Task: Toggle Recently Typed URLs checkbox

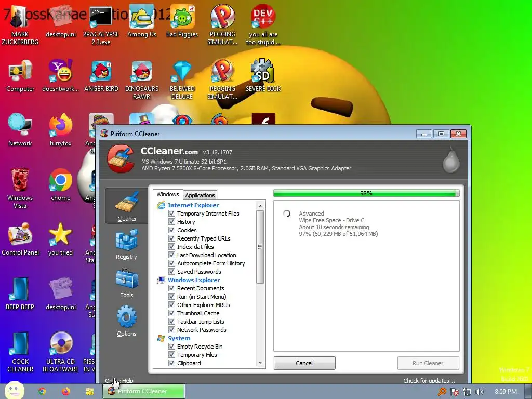Action: (171, 238)
